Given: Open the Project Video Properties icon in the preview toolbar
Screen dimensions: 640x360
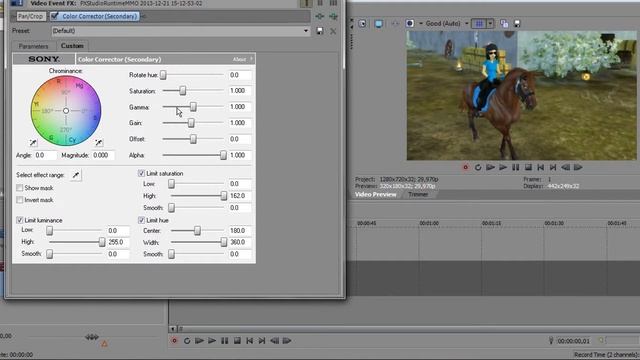Looking at the screenshot, I should 362,24.
